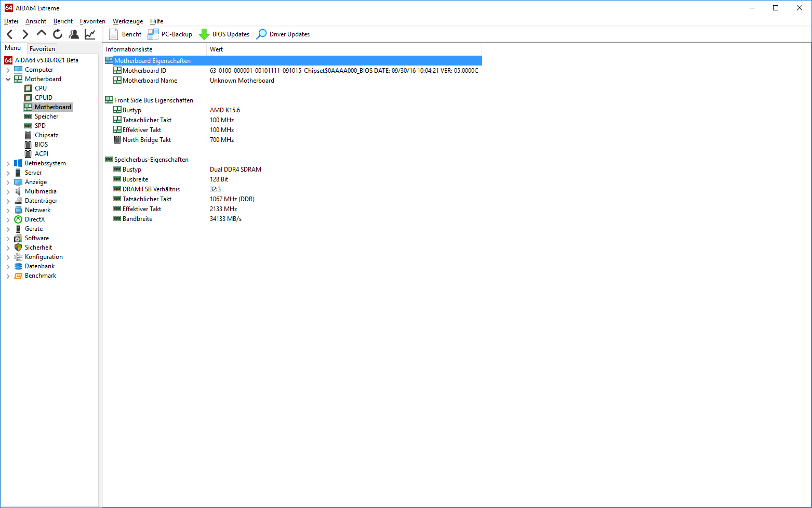This screenshot has height=508, width=812.
Task: Click the BIOS Updates green arrow
Action: pos(204,34)
